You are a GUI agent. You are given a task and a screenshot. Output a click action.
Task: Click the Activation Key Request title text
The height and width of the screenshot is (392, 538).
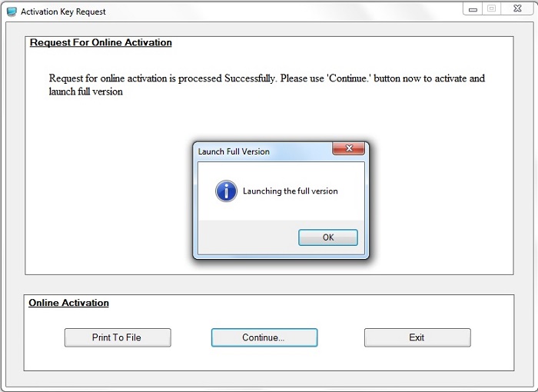[x=63, y=12]
